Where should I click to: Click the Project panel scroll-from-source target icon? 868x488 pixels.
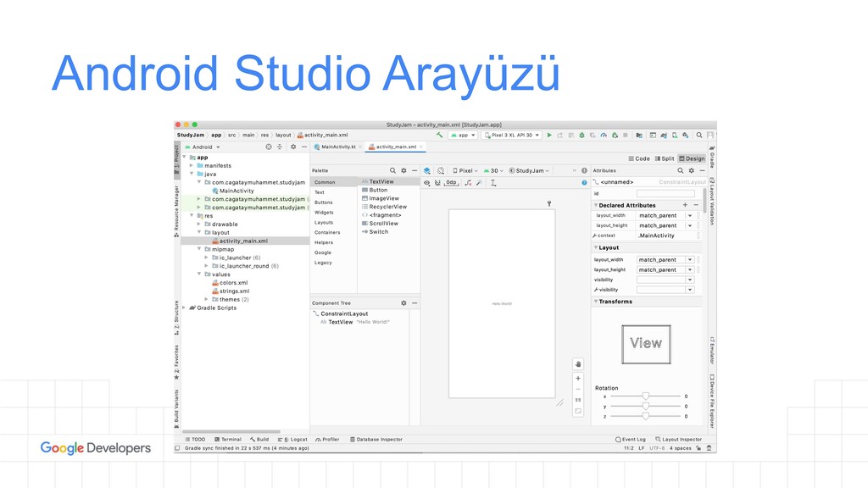pos(269,147)
